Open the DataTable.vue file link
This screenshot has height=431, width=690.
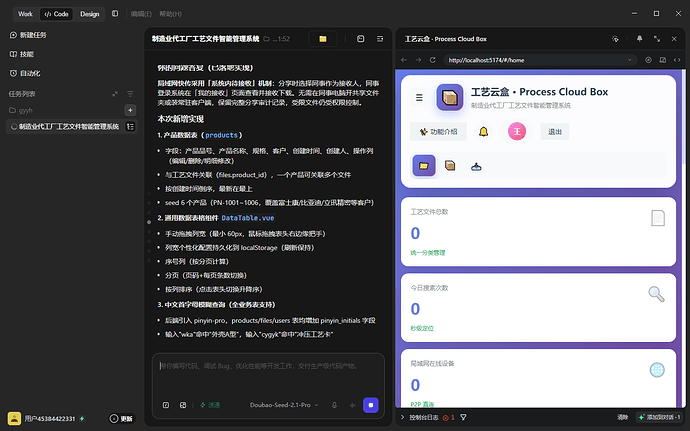point(248,218)
